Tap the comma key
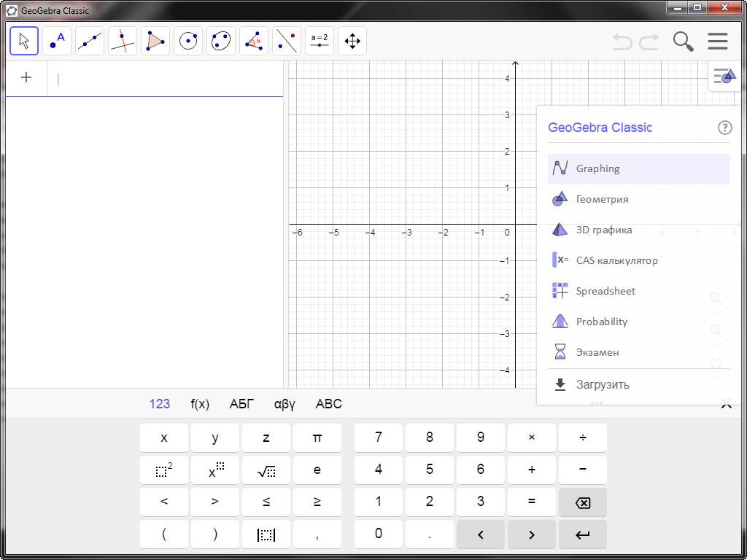The width and height of the screenshot is (747, 560). click(317, 534)
